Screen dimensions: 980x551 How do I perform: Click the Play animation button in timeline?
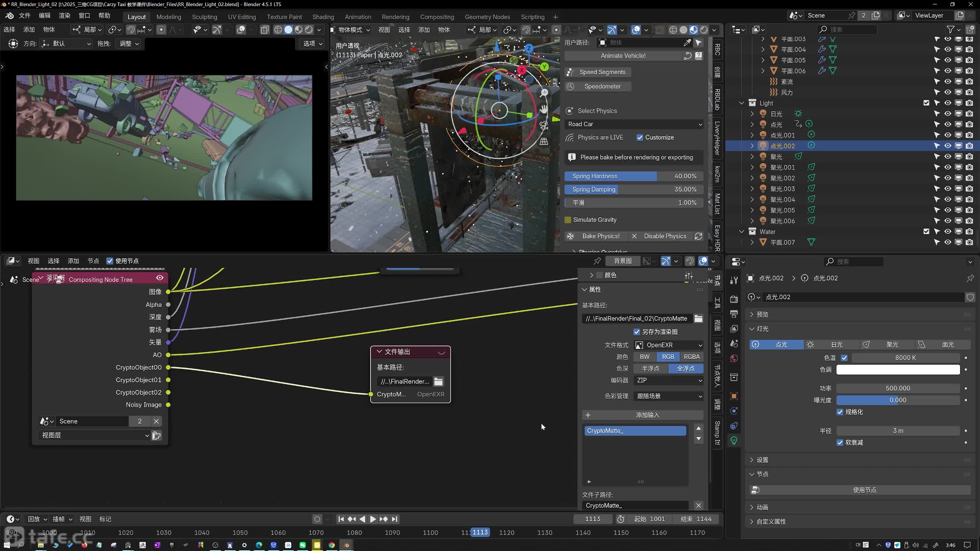tap(372, 519)
